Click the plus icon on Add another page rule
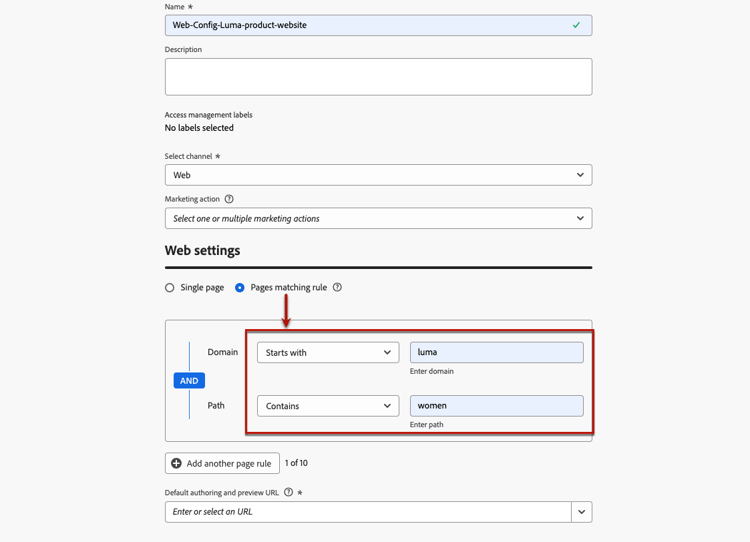Screen dimensions: 750x542 (x=176, y=463)
